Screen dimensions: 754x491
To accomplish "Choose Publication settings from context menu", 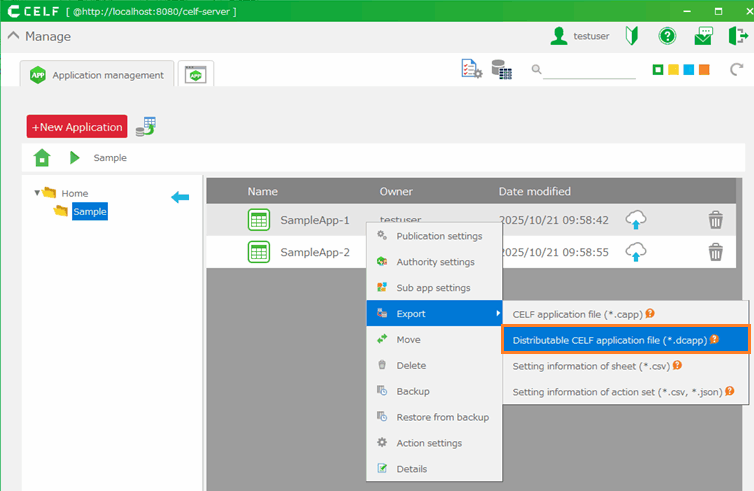I will pyautogui.click(x=438, y=236).
